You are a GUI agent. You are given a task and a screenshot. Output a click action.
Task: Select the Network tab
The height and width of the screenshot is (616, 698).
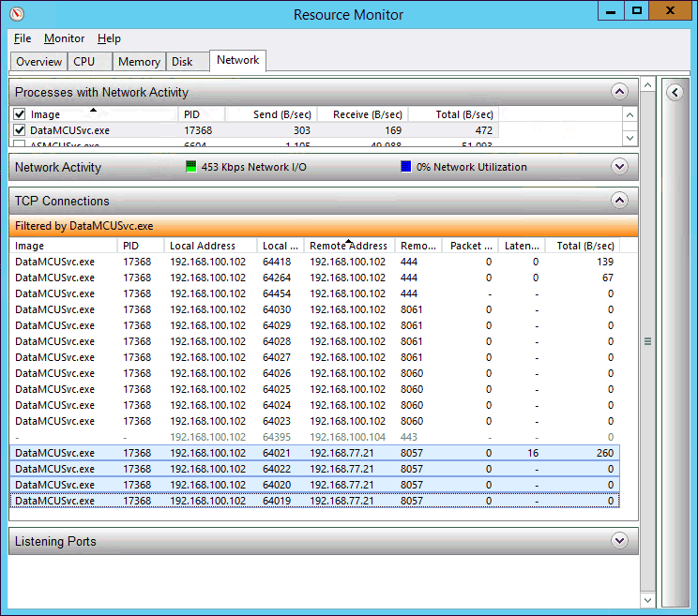(237, 60)
